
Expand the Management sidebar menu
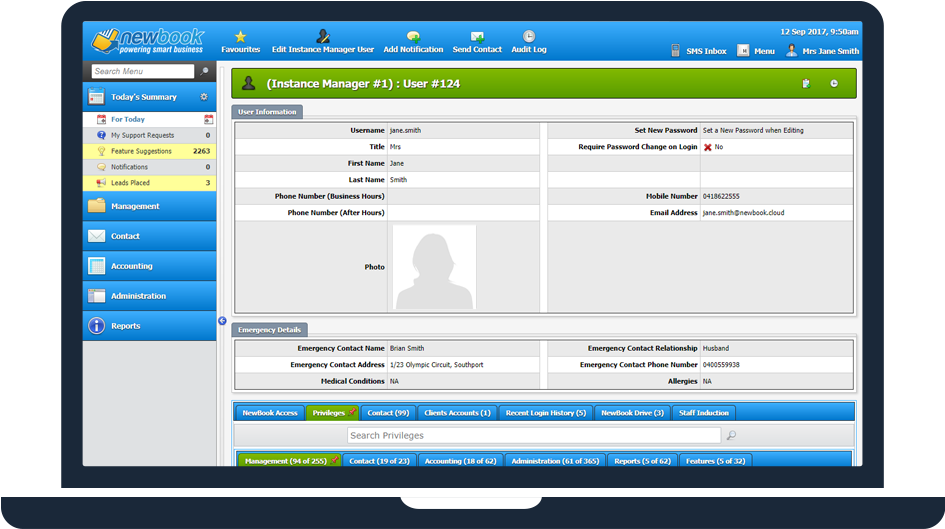[149, 206]
